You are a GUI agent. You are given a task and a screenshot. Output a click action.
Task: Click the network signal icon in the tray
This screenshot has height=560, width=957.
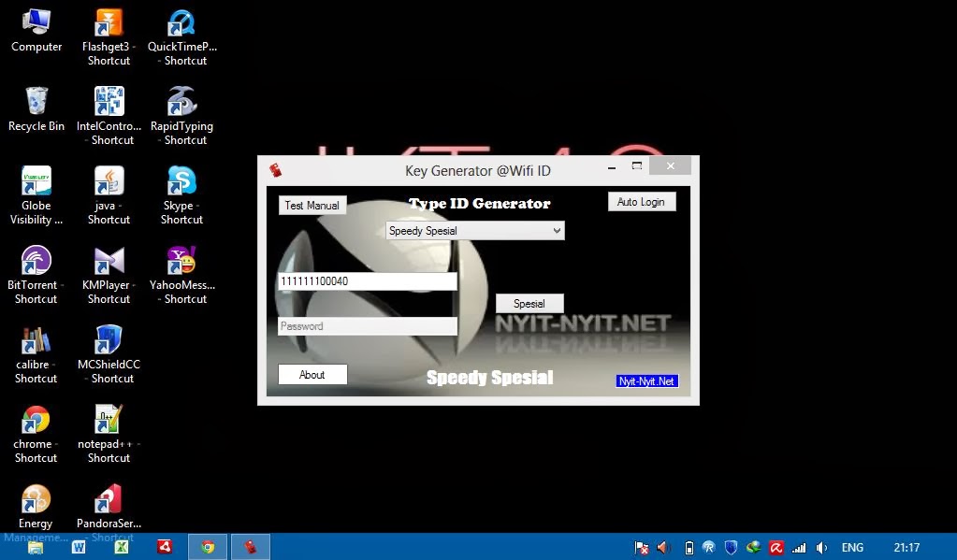coord(800,547)
